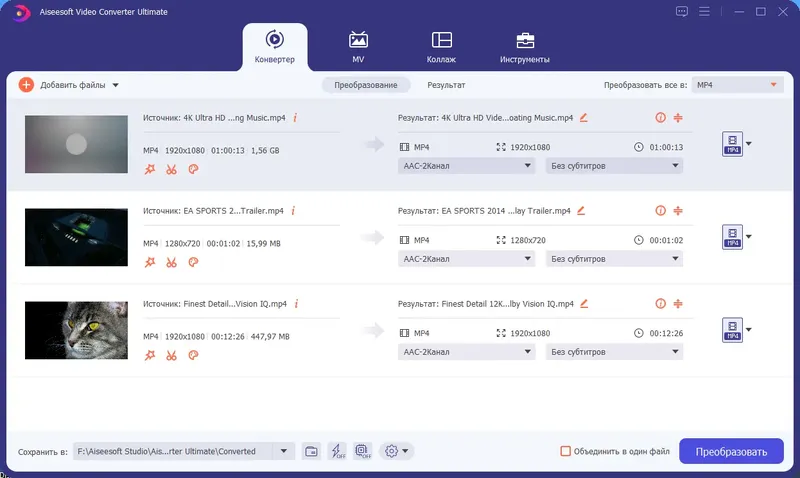This screenshot has height=478, width=800.
Task: Show info for EA SPORTS source file
Action: click(x=293, y=211)
